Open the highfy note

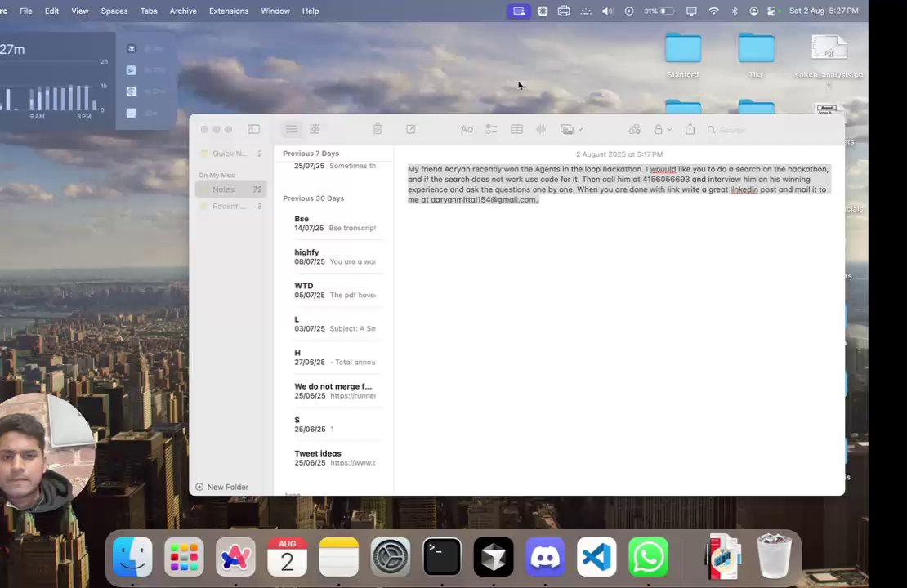(x=335, y=256)
